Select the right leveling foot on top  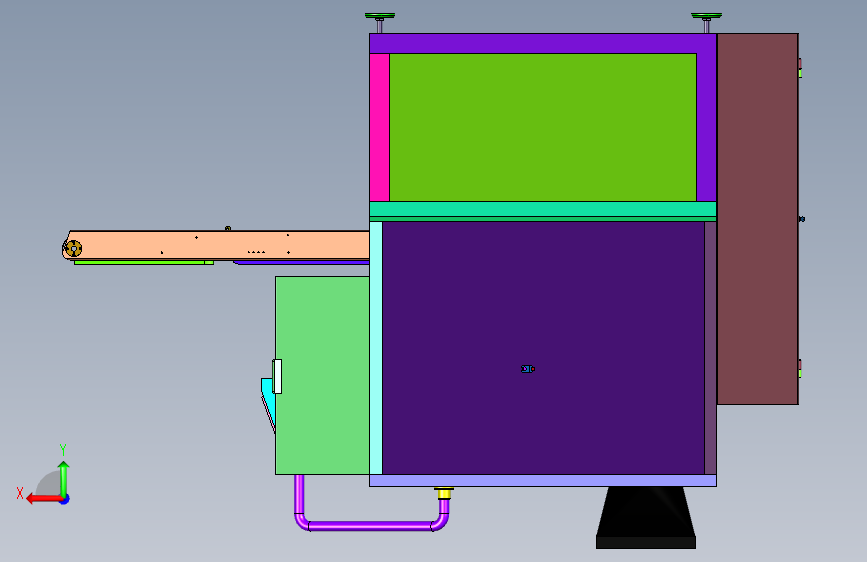pyautogui.click(x=706, y=23)
